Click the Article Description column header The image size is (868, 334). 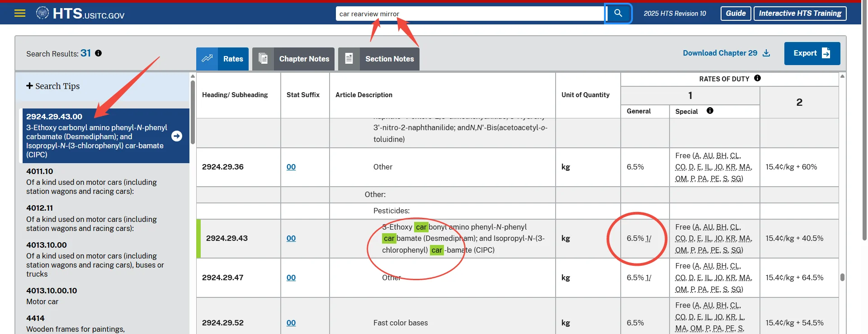click(x=364, y=95)
